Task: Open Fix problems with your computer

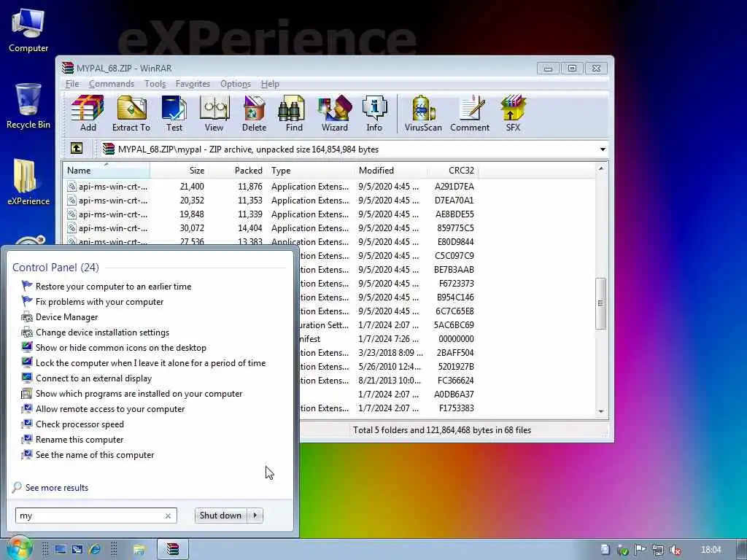Action: point(99,301)
